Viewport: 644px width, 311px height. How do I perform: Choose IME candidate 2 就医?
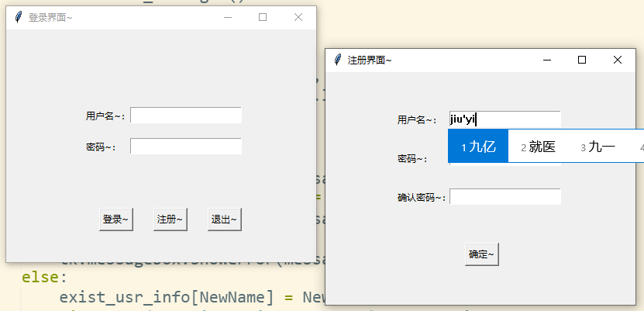pyautogui.click(x=538, y=147)
